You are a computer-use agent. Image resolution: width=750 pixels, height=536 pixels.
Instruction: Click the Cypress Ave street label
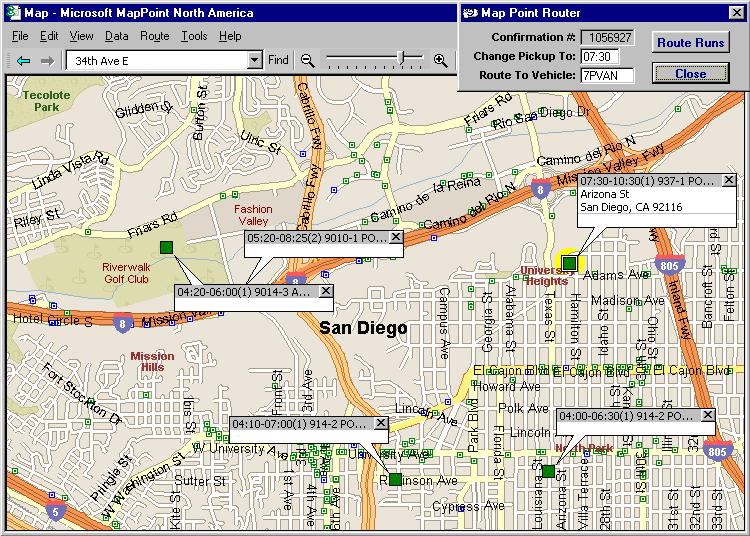(468, 506)
